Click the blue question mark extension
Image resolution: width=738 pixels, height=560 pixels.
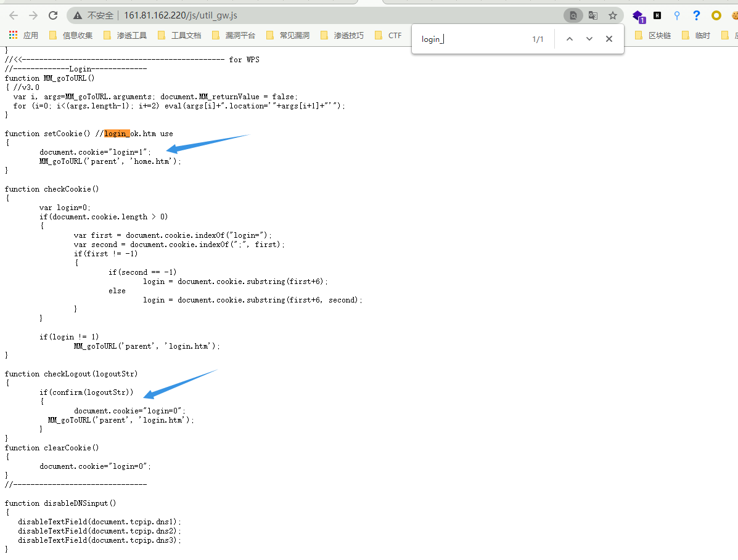coord(697,15)
